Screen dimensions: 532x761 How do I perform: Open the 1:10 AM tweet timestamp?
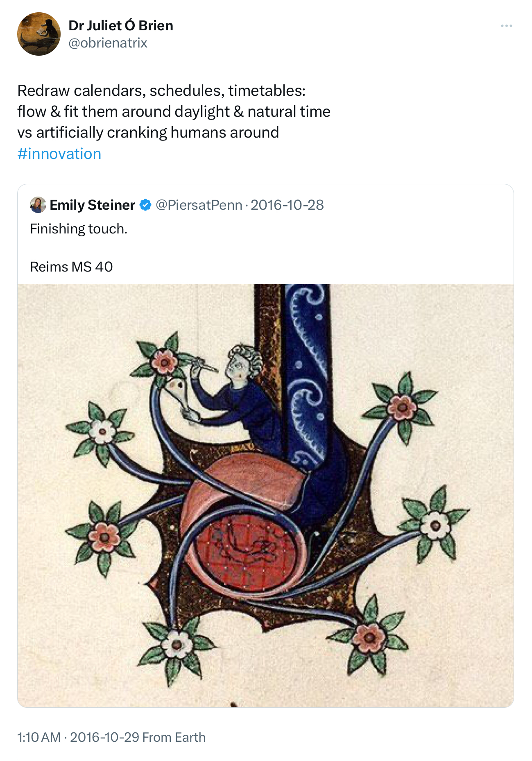point(38,737)
